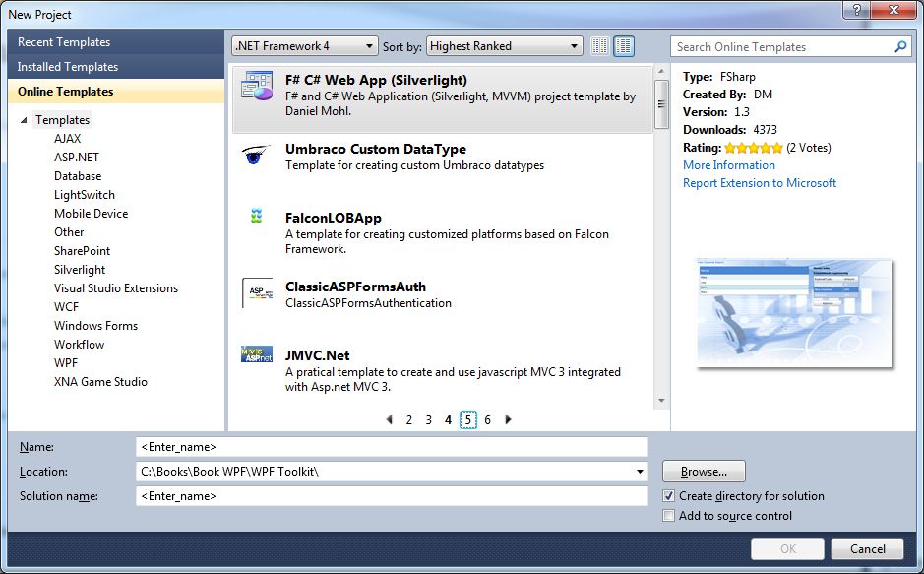Collapse the Templates tree node
Screen dimensions: 924x574
(x=24, y=119)
